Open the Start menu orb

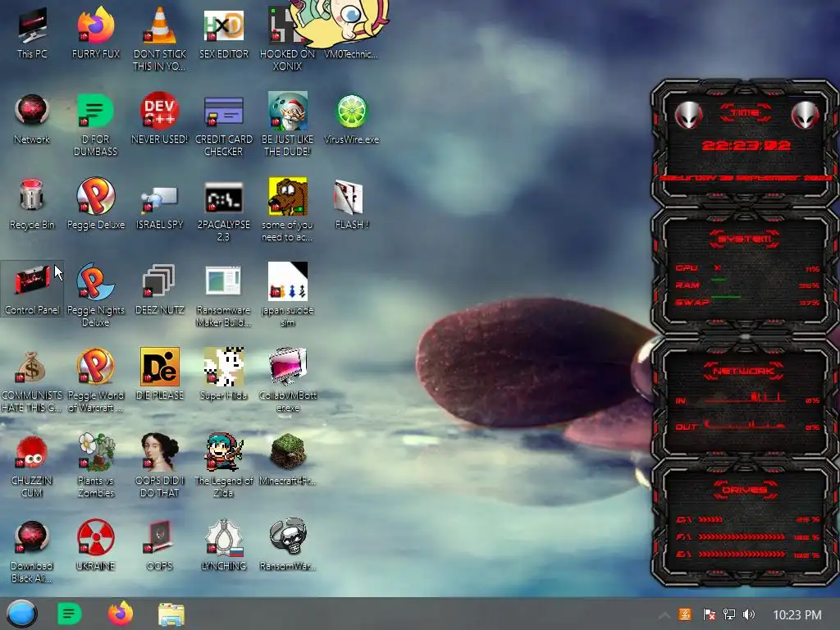coord(21,614)
